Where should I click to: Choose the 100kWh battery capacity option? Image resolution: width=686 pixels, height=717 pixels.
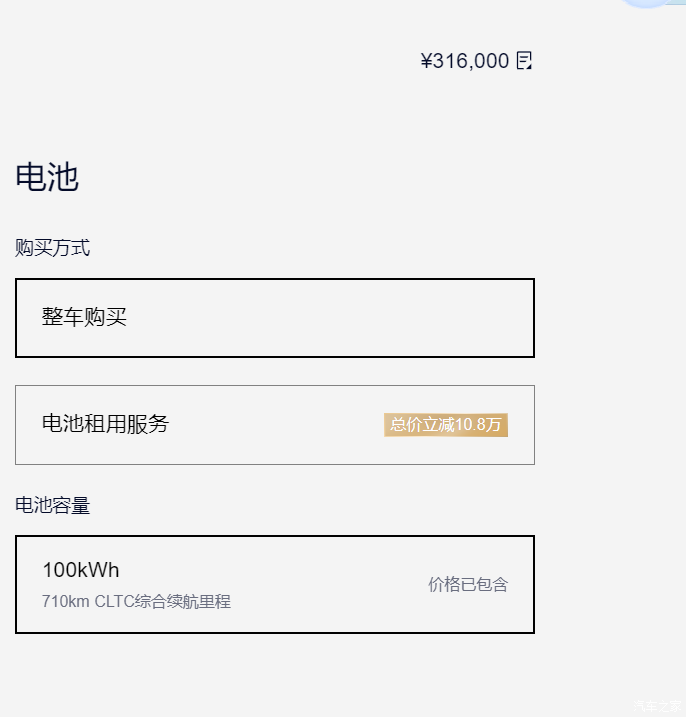(274, 584)
